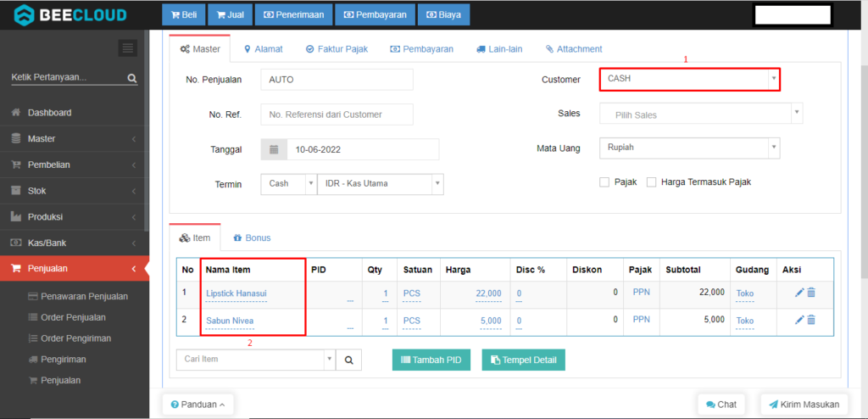Switch to the Alamat tab
Screen dimensions: 868x419
pos(264,49)
